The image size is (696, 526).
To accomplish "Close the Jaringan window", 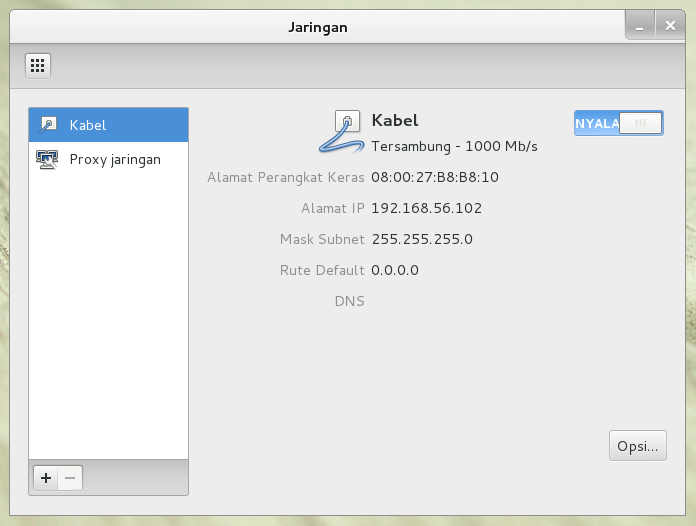I will (670, 27).
